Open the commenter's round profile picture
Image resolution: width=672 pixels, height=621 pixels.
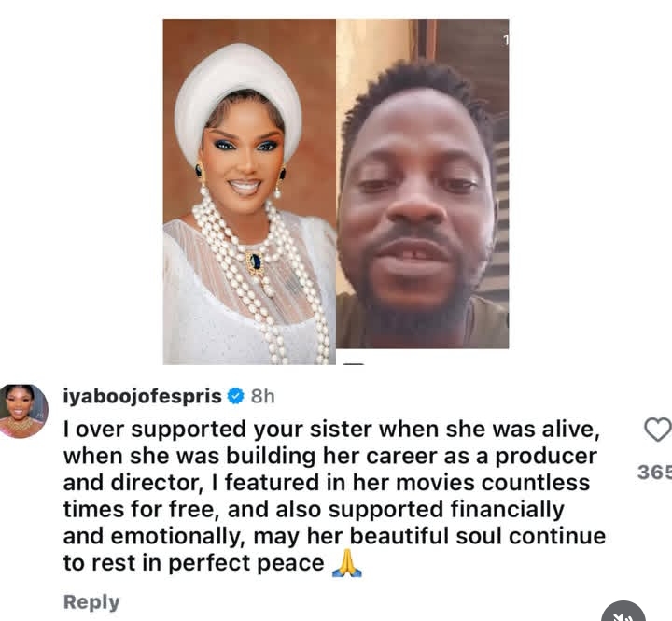[23, 411]
